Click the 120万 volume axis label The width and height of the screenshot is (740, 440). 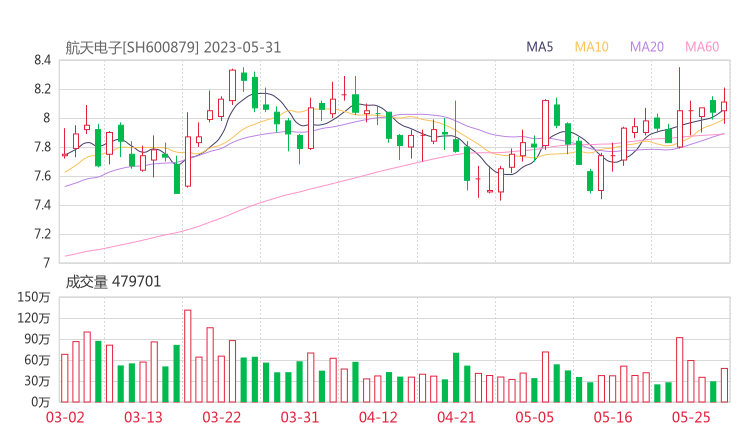(34, 318)
